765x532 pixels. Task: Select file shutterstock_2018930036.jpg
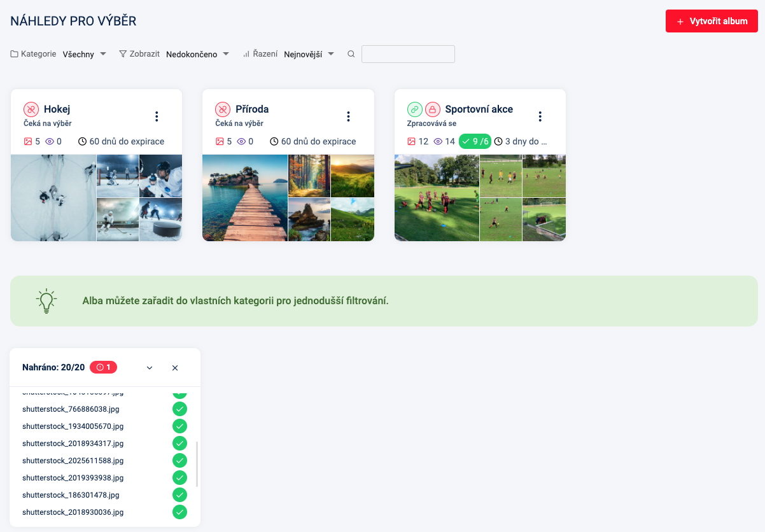pyautogui.click(x=73, y=512)
